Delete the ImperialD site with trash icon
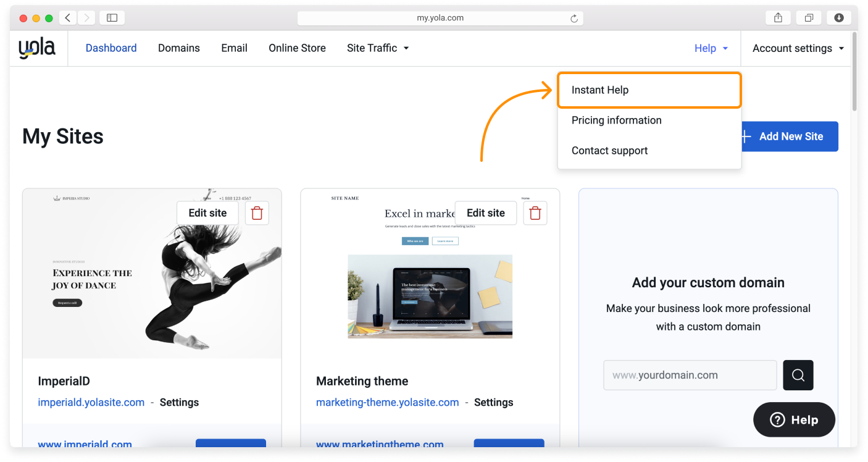Screen dimensions: 868x462 coord(257,213)
